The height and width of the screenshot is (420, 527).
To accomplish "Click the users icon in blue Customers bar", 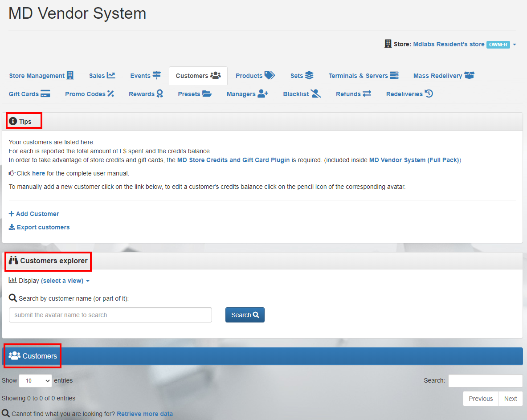I will [x=14, y=355].
